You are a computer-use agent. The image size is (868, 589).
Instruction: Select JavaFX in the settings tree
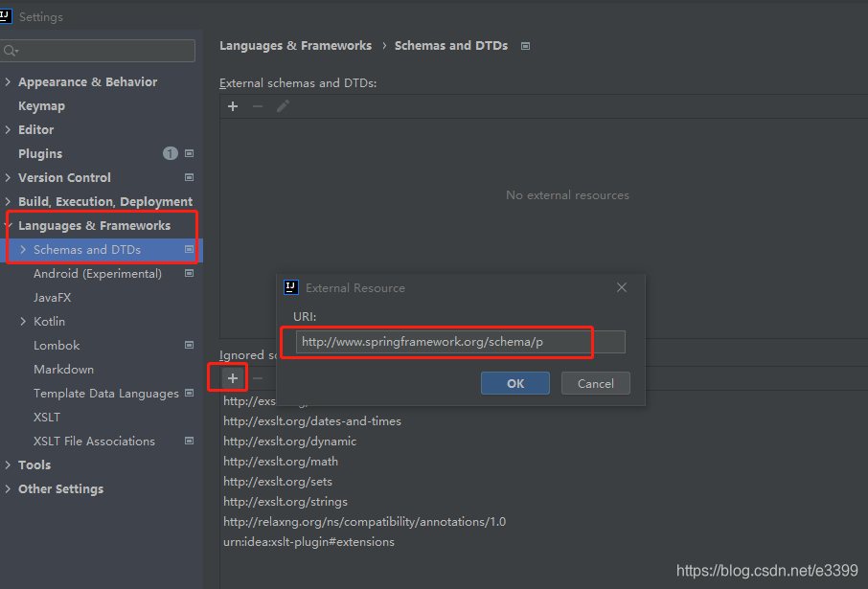click(52, 297)
